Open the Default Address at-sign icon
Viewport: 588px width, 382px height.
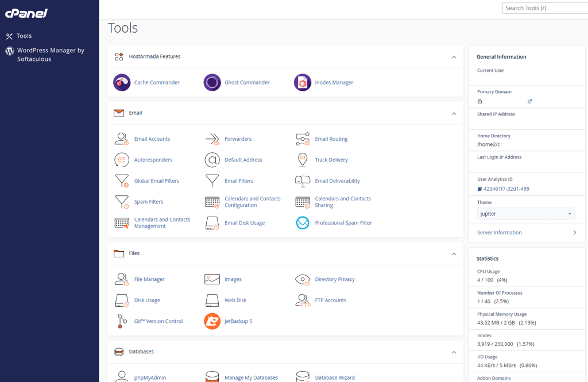point(212,160)
